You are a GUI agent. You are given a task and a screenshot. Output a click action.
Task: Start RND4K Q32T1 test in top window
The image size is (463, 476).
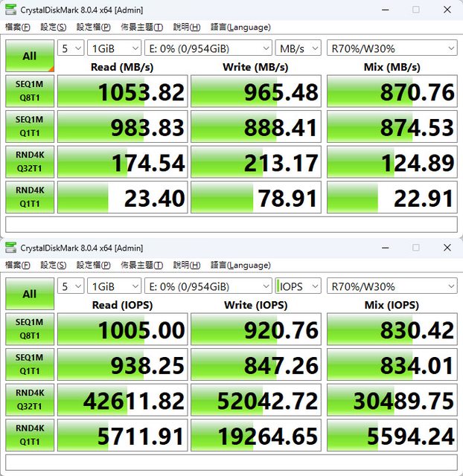point(30,162)
